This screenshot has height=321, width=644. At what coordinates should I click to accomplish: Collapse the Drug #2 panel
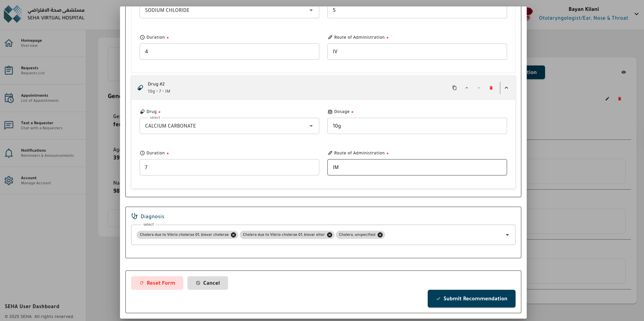pos(506,88)
